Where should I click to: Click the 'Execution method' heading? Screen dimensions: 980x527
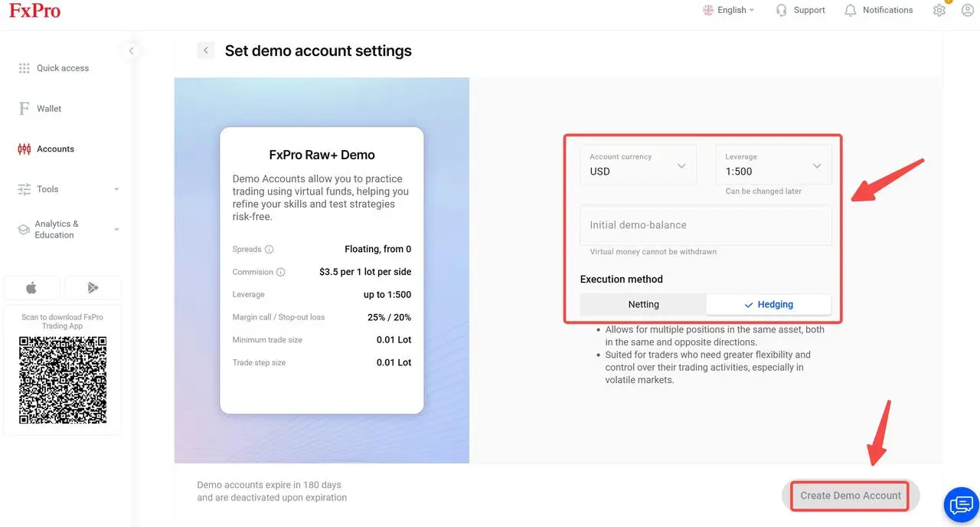click(622, 280)
